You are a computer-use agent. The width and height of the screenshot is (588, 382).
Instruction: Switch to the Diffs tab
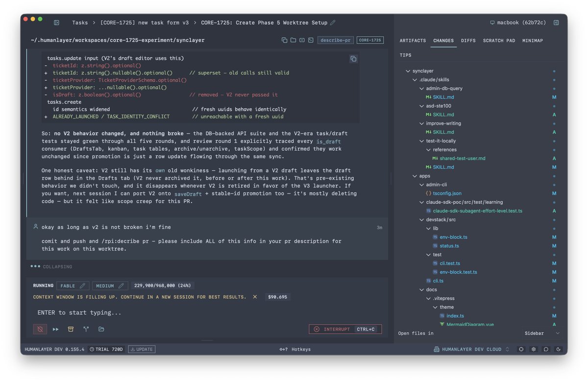click(x=468, y=41)
